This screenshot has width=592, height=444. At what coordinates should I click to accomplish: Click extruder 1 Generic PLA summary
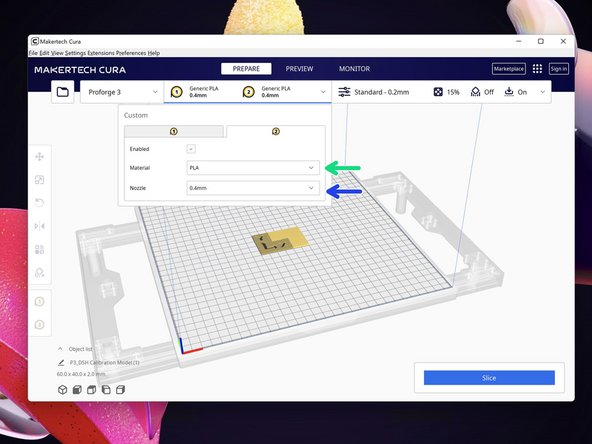[x=195, y=92]
